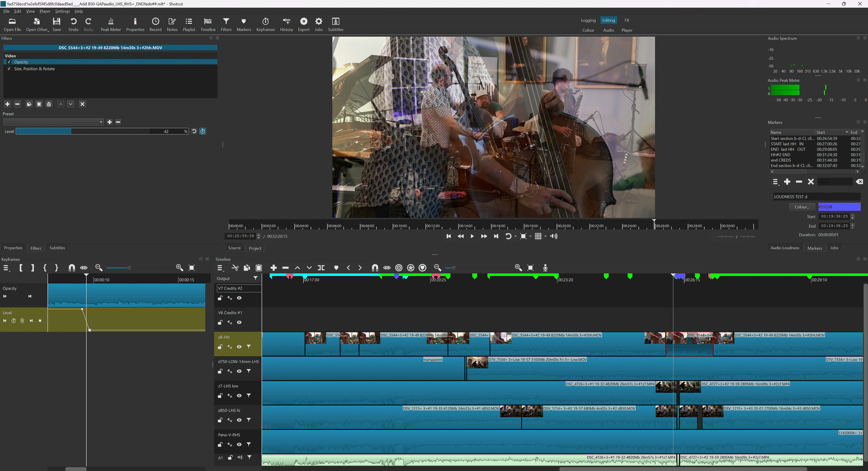Hide the z8-HH video track
The height and width of the screenshot is (471, 868).
[239, 347]
